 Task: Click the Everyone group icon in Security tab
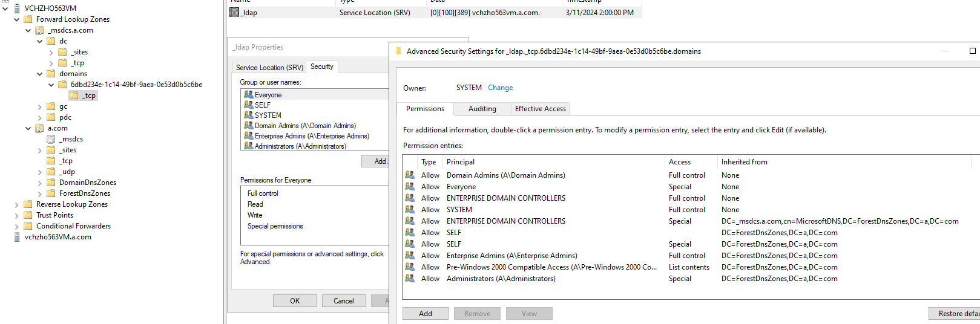[x=248, y=94]
